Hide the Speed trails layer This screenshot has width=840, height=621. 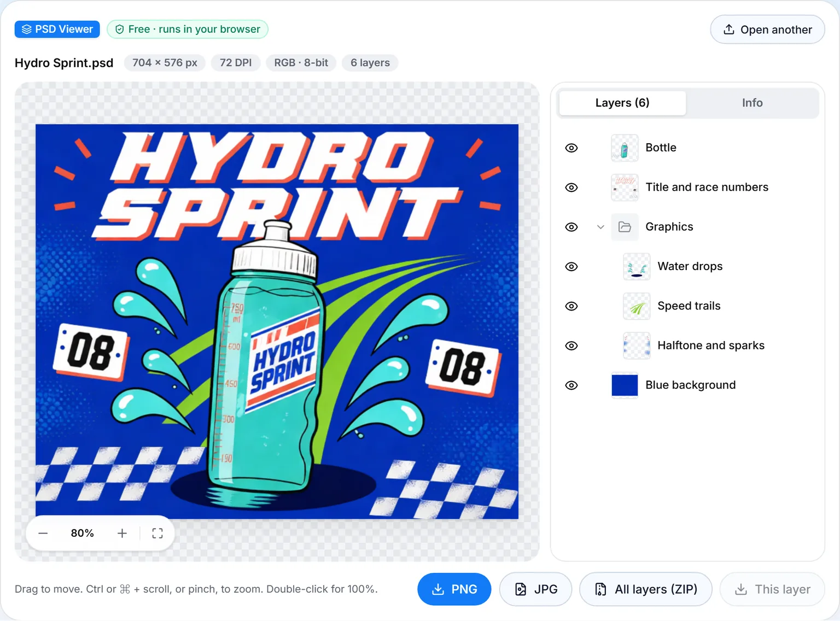tap(571, 306)
